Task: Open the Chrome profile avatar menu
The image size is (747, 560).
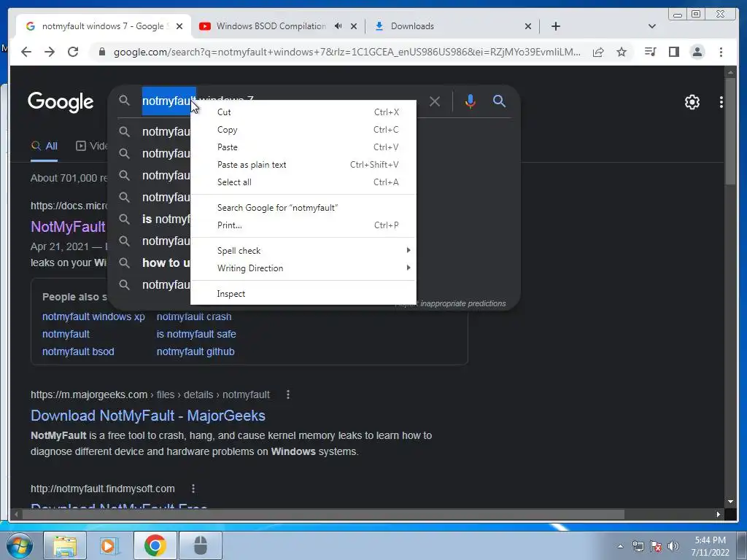Action: (x=697, y=52)
